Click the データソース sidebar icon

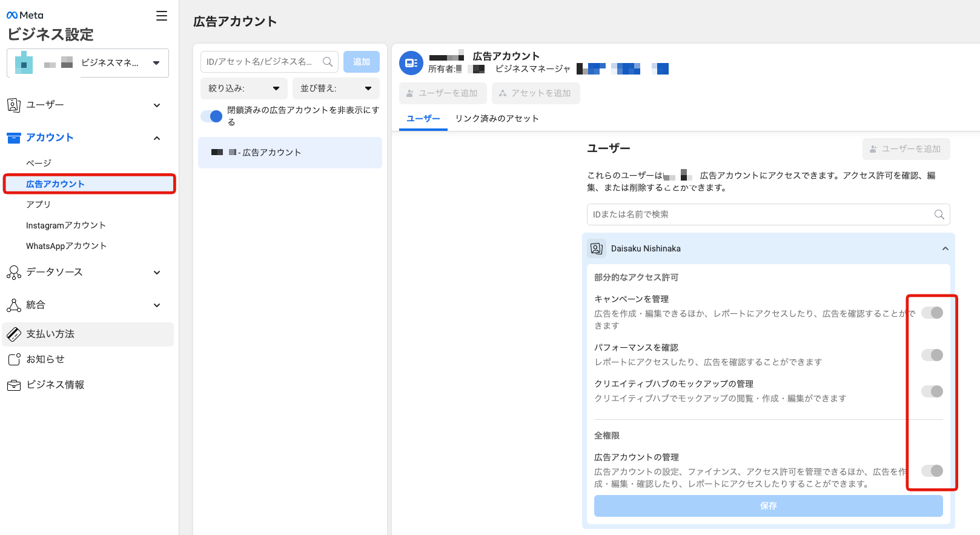point(13,272)
